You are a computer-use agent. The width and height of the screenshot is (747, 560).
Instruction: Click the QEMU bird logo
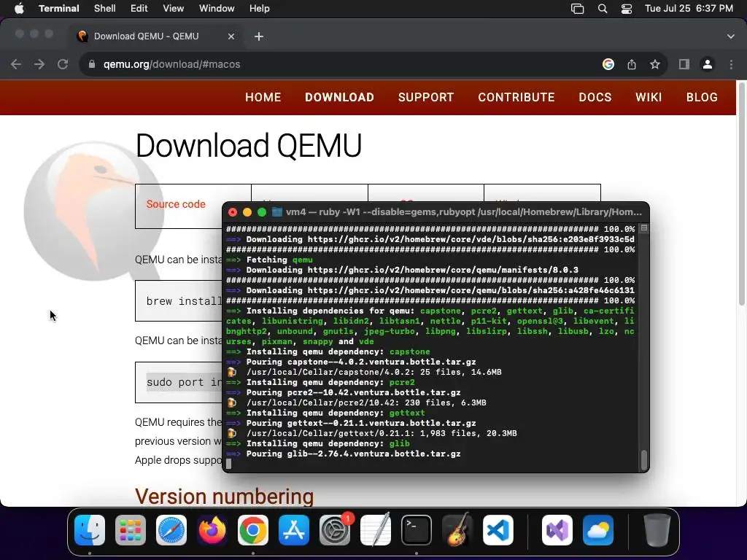pos(93,209)
